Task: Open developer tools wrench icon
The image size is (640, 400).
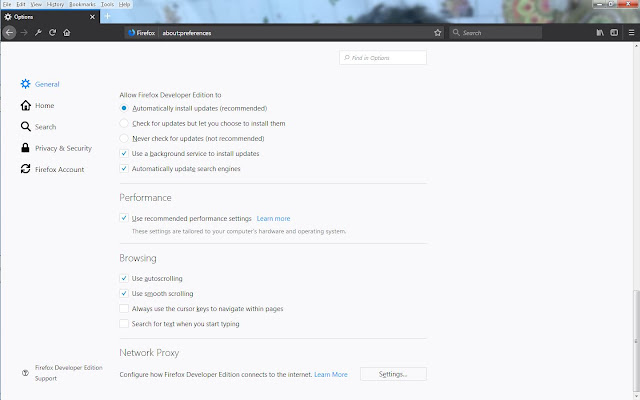Action: pyautogui.click(x=38, y=33)
